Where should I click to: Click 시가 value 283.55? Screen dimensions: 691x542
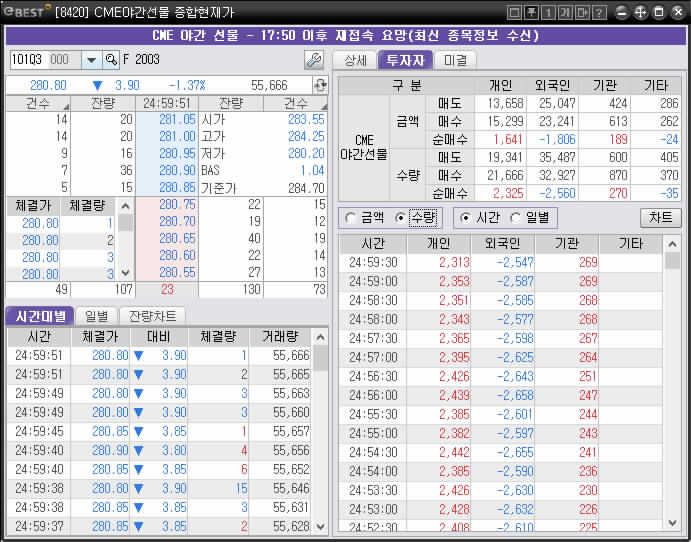(306, 119)
